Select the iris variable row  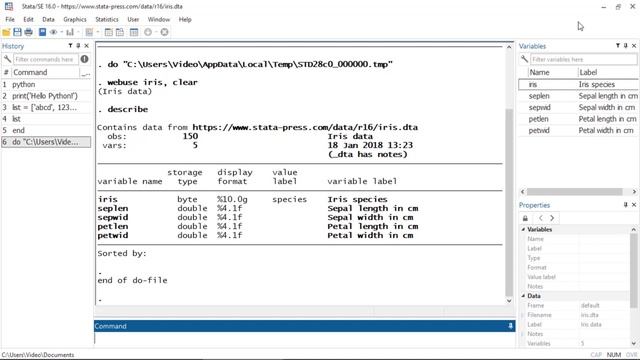tap(579, 84)
